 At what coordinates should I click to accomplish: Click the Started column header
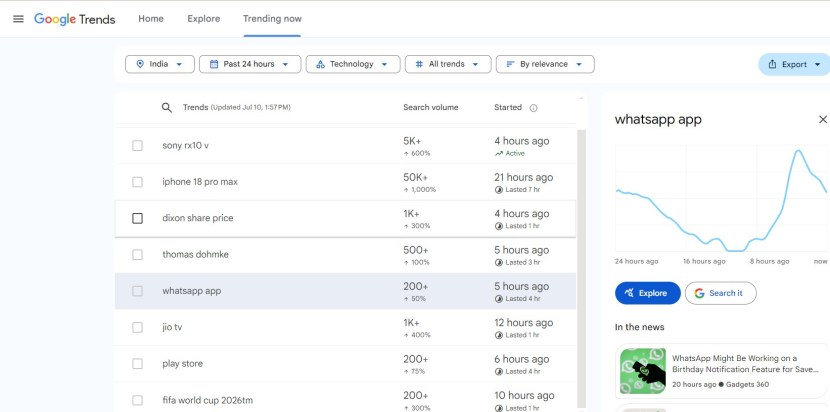(x=508, y=108)
